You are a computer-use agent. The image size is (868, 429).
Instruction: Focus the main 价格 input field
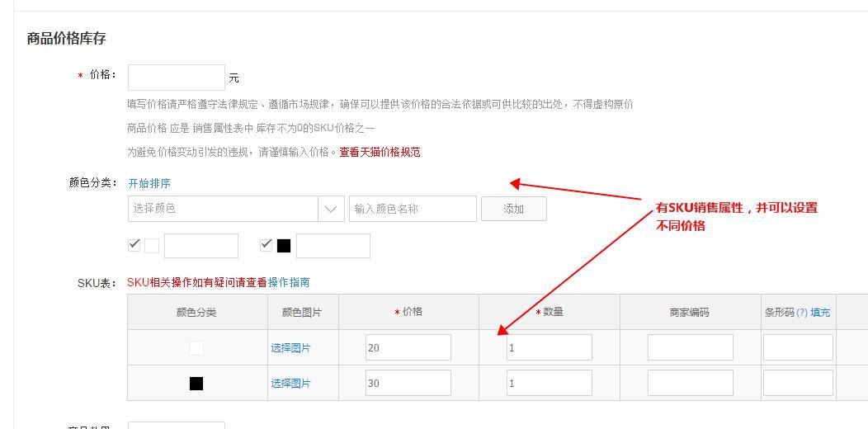[x=176, y=78]
